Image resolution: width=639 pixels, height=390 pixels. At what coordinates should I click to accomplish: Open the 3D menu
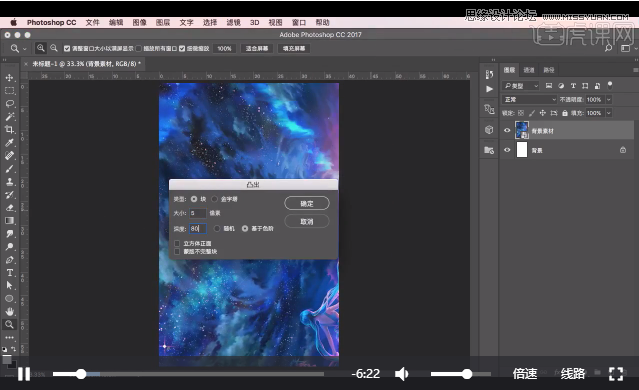click(x=254, y=22)
